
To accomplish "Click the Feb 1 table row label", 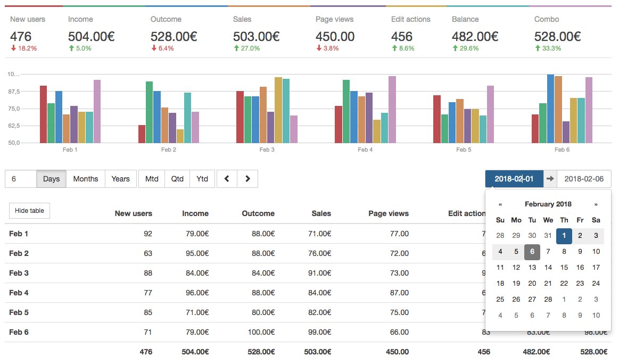I will tap(19, 234).
